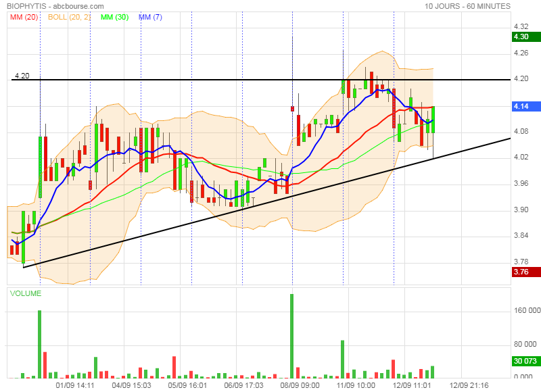The height and width of the screenshot is (392, 541).
Task: Select the green MM (30) legend label
Action: [x=114, y=18]
